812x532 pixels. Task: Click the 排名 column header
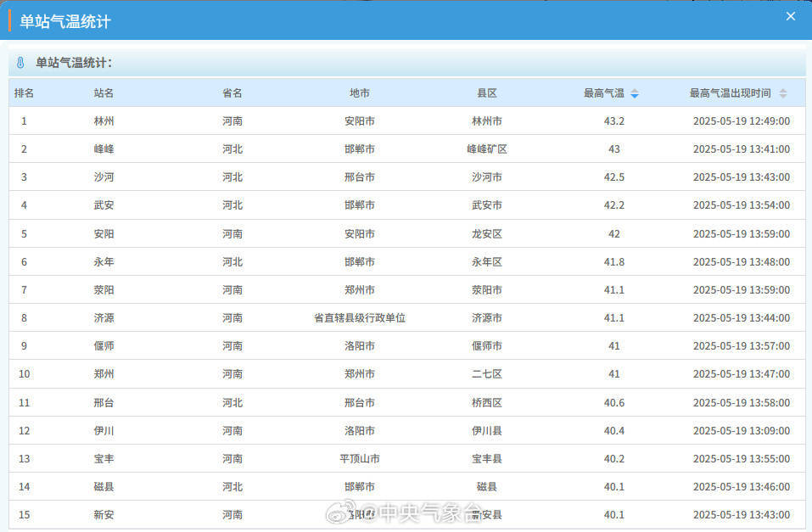click(24, 93)
